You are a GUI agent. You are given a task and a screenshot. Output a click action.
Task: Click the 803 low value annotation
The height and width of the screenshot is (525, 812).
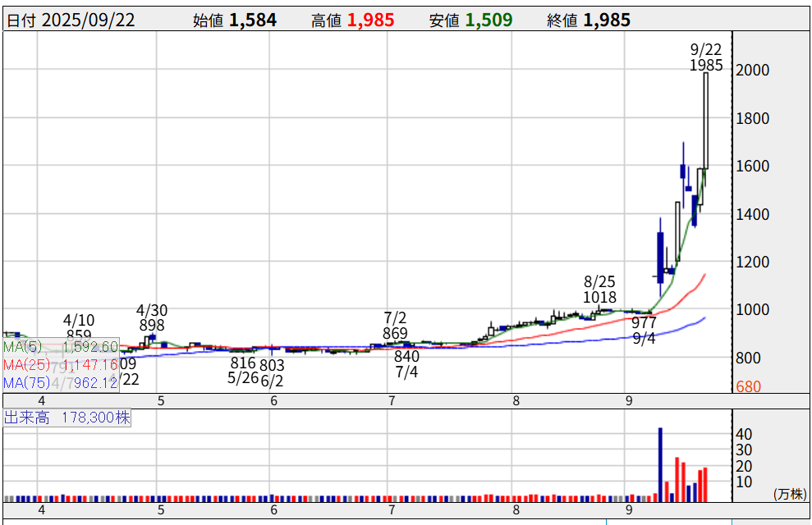pyautogui.click(x=272, y=365)
